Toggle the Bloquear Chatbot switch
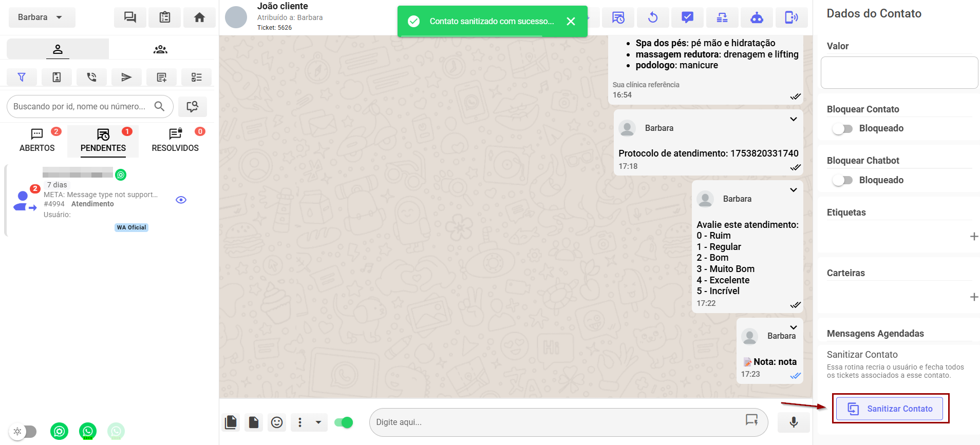Screen dimensions: 980x445 tap(842, 180)
